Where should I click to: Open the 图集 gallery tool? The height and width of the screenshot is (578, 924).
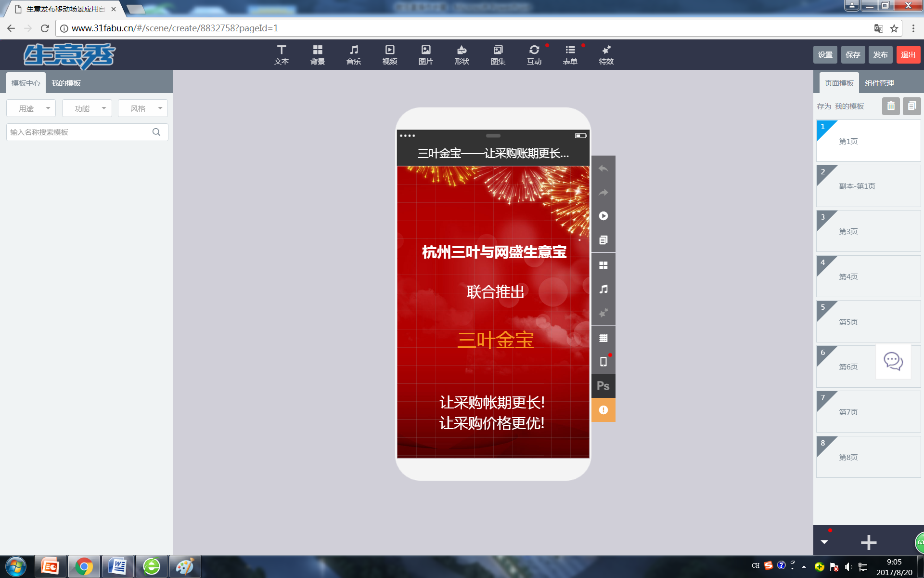pos(498,54)
